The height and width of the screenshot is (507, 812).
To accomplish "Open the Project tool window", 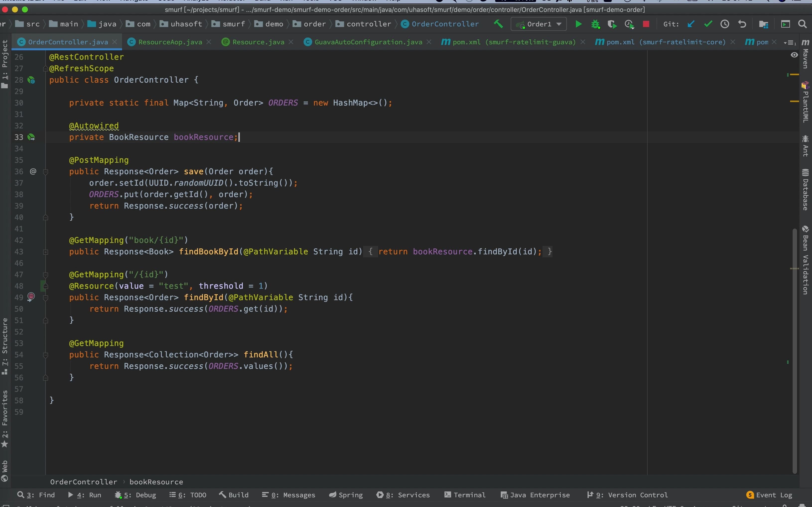I will click(x=5, y=64).
